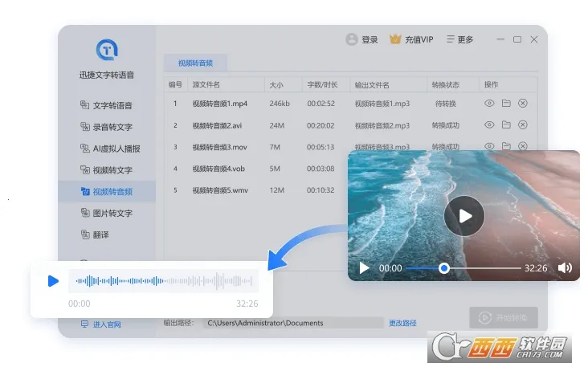Viewport: 588px width, 371px height.
Task: Open the 翻译 tool
Action: click(95, 235)
